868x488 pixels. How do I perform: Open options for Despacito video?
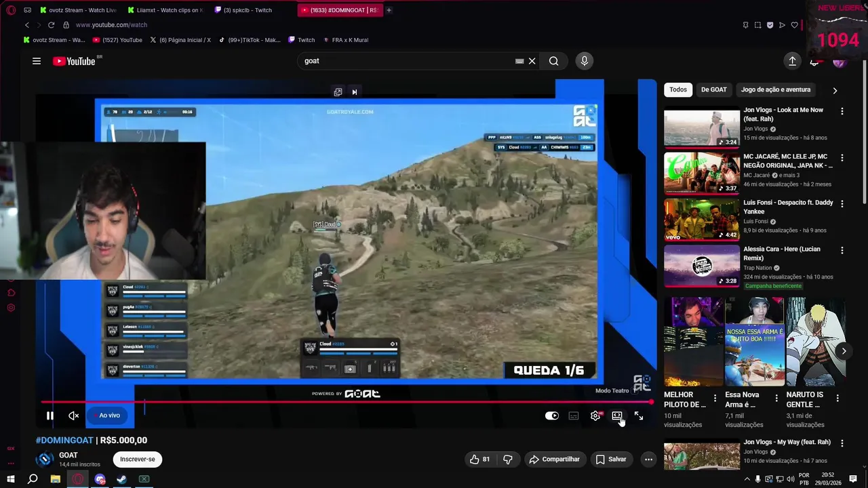842,203
